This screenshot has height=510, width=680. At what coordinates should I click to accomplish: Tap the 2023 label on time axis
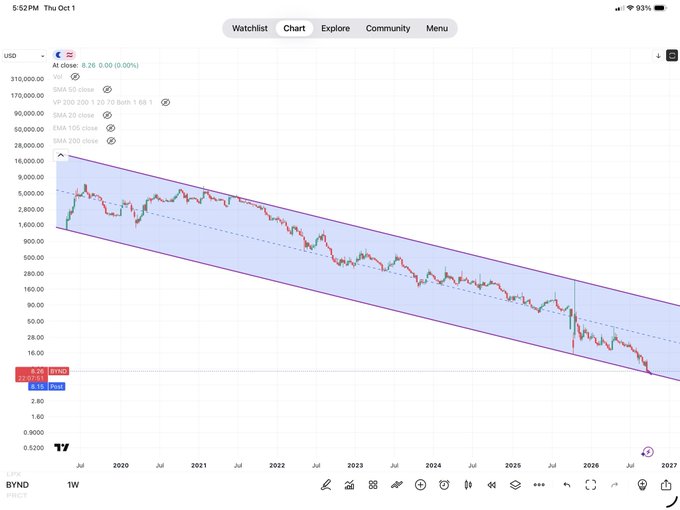coord(355,465)
